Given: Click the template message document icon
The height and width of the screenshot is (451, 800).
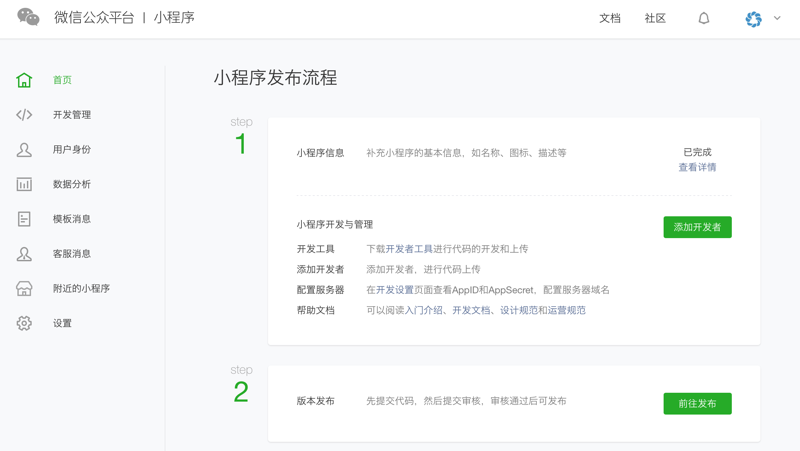Looking at the screenshot, I should pyautogui.click(x=24, y=219).
